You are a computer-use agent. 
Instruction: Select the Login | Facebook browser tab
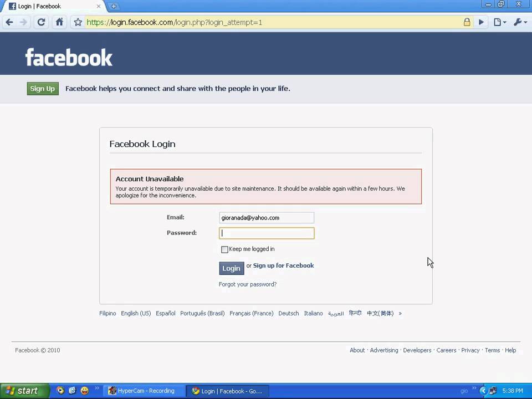(x=54, y=6)
